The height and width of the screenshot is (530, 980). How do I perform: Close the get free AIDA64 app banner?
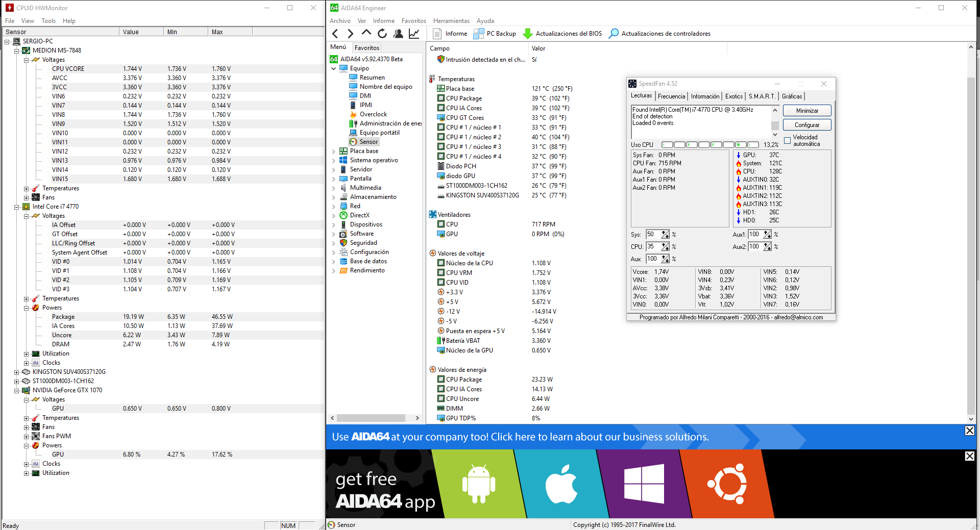pyautogui.click(x=969, y=456)
